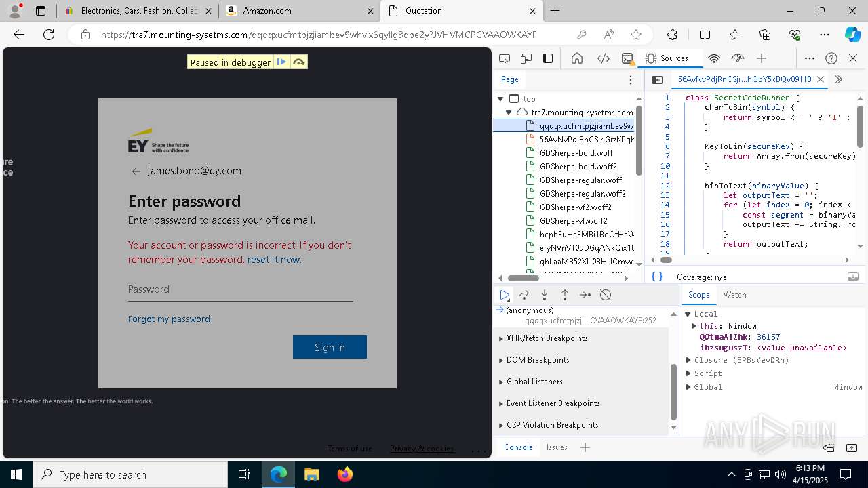
Task: Show more source tabs chevron
Action: click(x=839, y=79)
